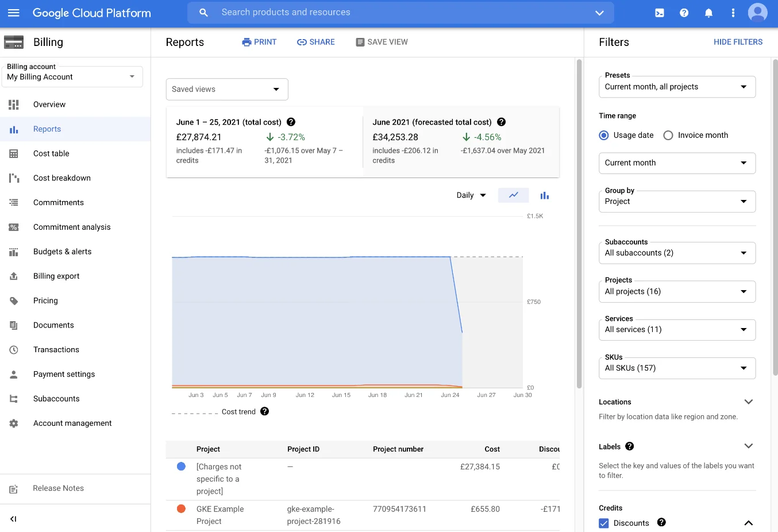Open the Projects filter dropdown

click(677, 291)
